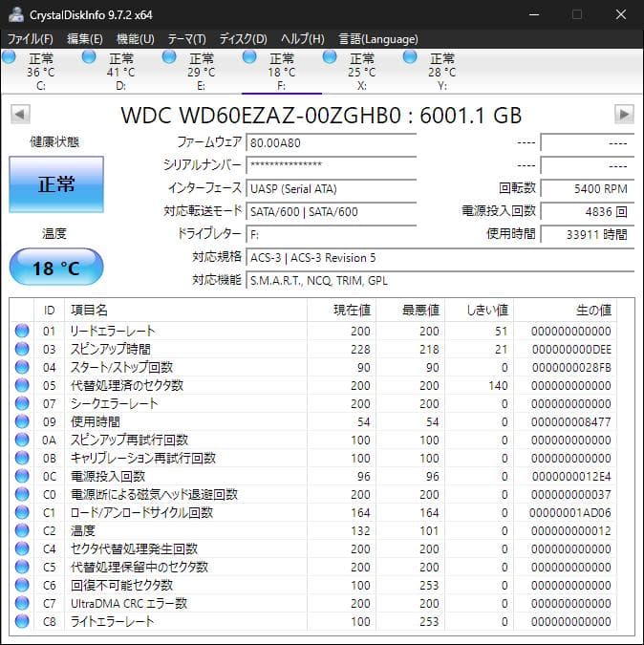Click the transfer mode field SATA/600 | SATA/600
Screen dimensions: 644x645
click(331, 212)
